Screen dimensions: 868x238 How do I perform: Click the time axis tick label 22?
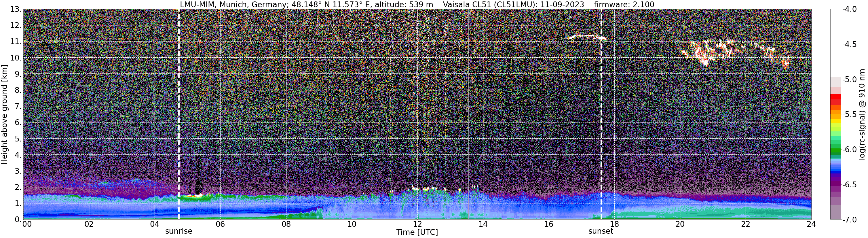click(746, 224)
